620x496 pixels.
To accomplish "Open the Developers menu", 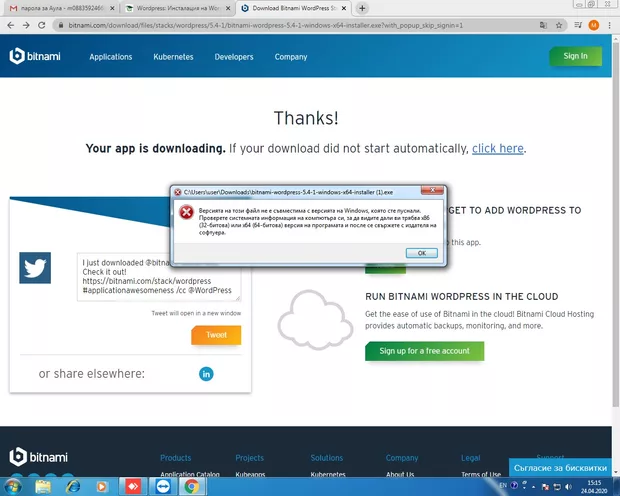I will pos(234,57).
